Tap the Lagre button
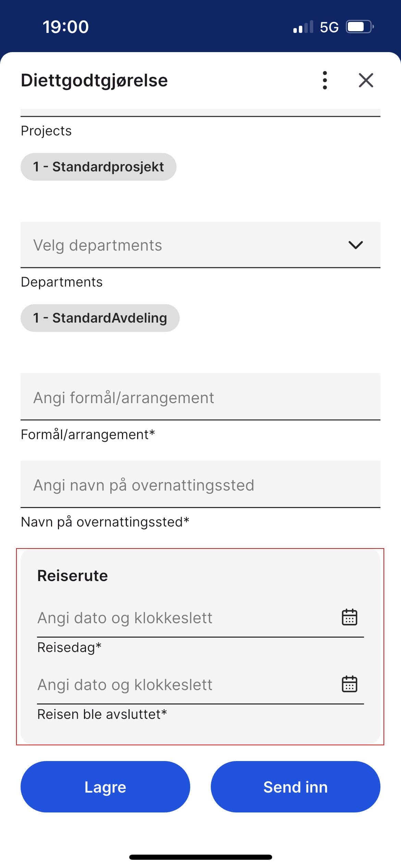The image size is (401, 868). point(105,787)
